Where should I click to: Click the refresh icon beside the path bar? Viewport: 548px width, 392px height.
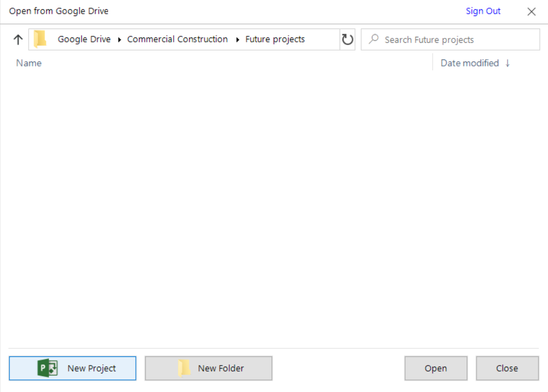[x=347, y=40]
